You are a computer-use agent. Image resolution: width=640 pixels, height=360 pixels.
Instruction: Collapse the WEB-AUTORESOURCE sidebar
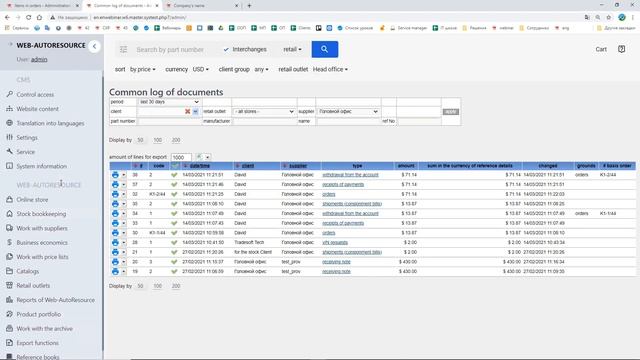[94, 46]
